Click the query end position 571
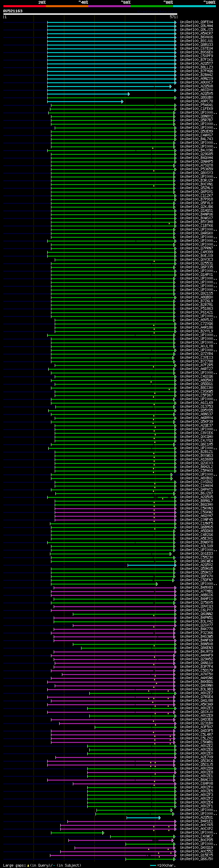Viewport: 219px width, 868px height. tap(173, 17)
